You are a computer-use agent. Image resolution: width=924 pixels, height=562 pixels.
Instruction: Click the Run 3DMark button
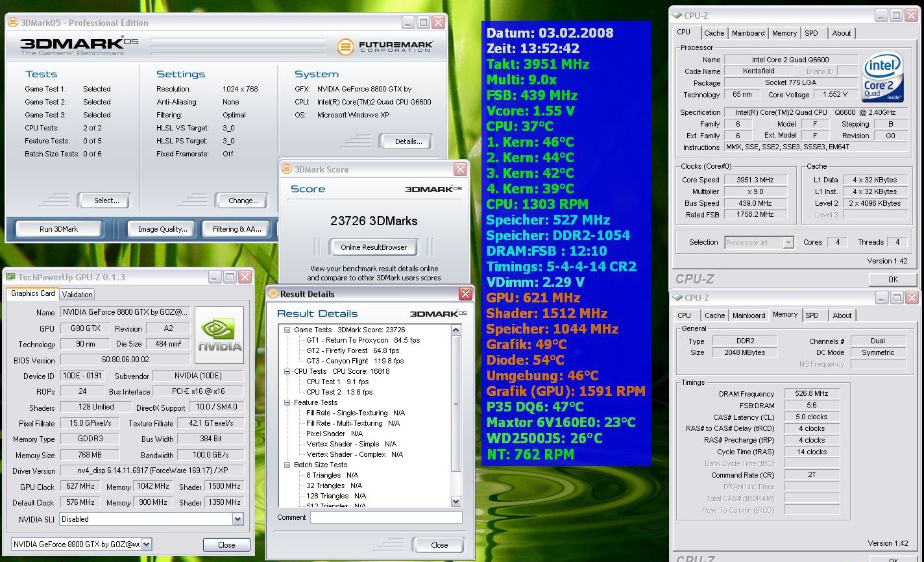coord(59,229)
